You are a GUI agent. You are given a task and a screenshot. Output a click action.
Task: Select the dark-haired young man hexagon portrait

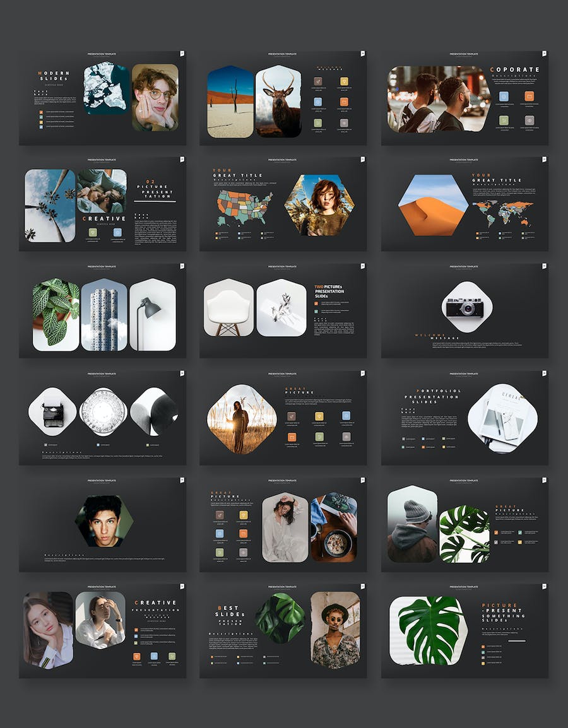coord(104,521)
